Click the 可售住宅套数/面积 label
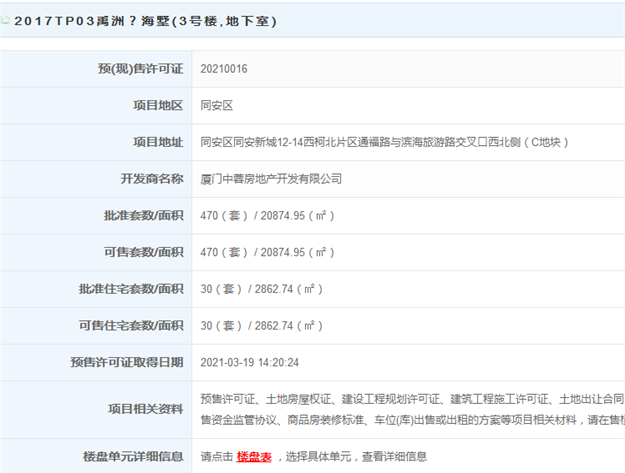 (x=131, y=326)
